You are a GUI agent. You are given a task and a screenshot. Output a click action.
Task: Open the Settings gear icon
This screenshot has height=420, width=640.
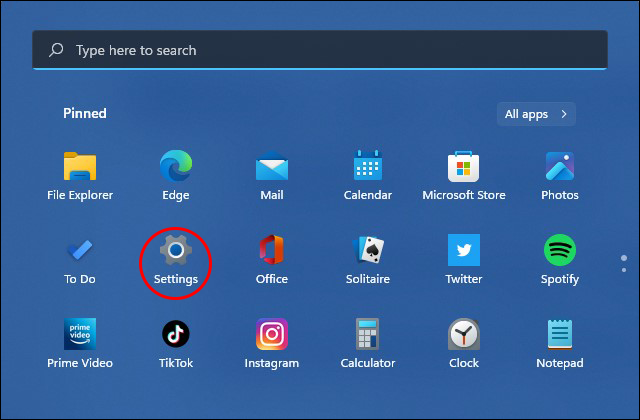[x=176, y=250]
